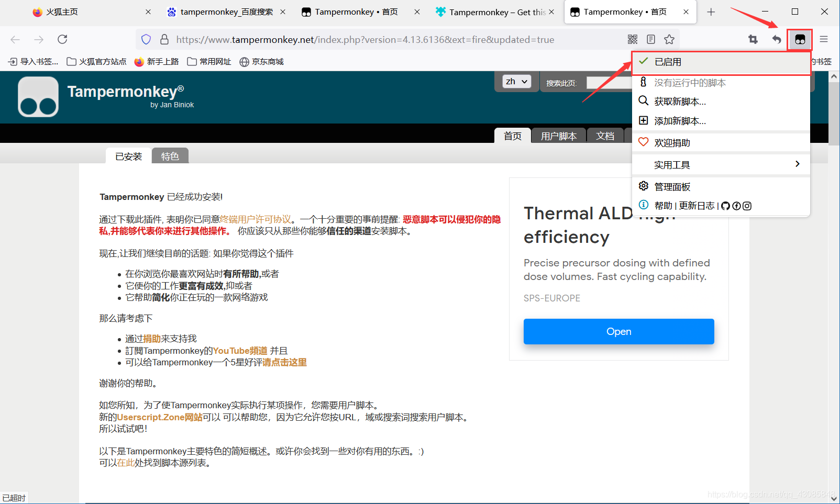Viewport: 840px width, 504px height.
Task: Switch to the tampermonkey_百度搜索 tab
Action: coord(226,12)
